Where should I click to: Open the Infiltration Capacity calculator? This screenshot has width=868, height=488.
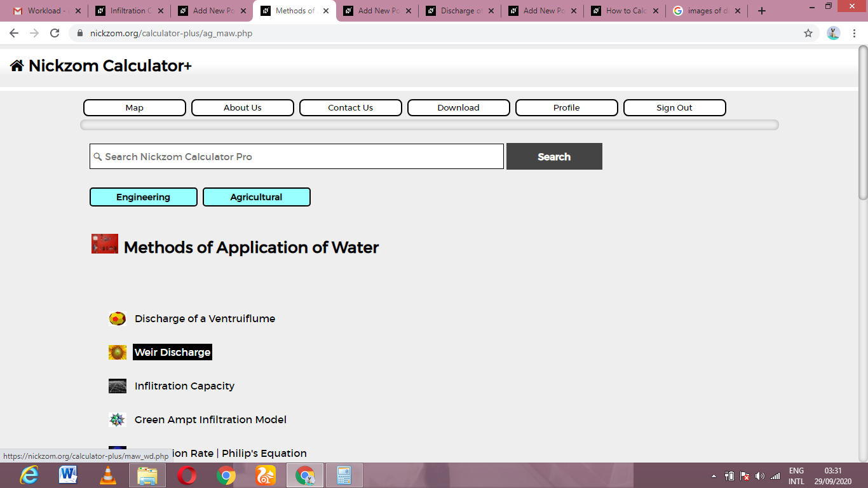(184, 386)
